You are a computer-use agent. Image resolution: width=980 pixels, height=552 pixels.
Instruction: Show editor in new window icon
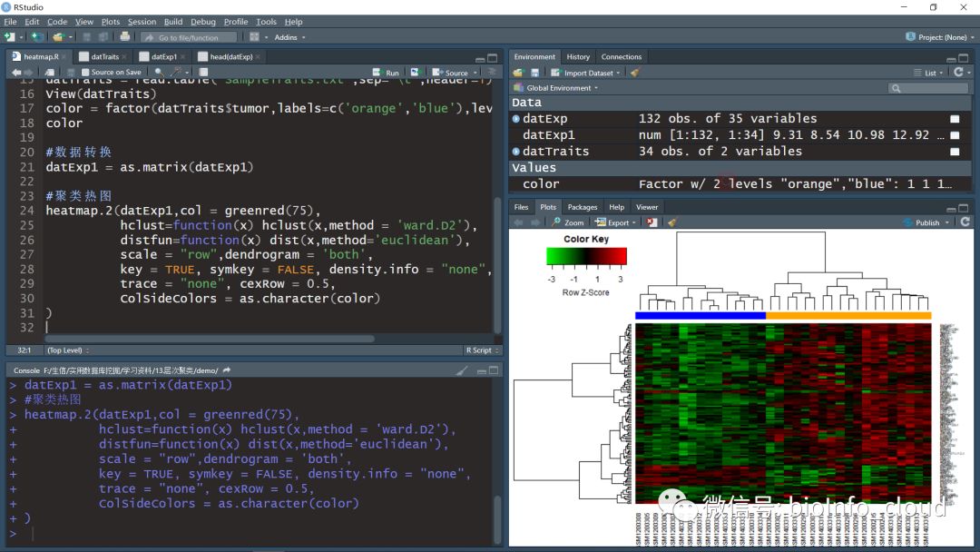(x=50, y=73)
